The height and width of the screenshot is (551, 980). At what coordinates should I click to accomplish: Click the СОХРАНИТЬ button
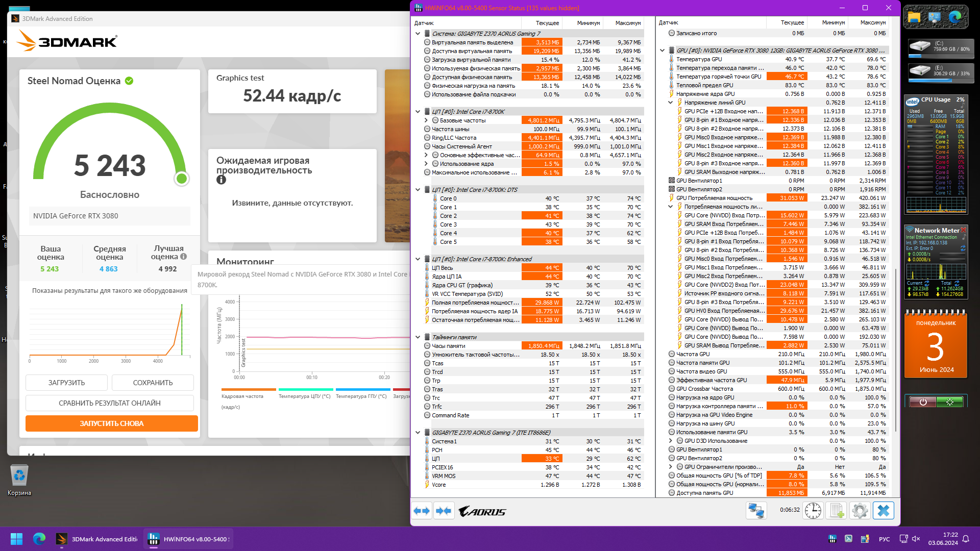[x=153, y=383]
